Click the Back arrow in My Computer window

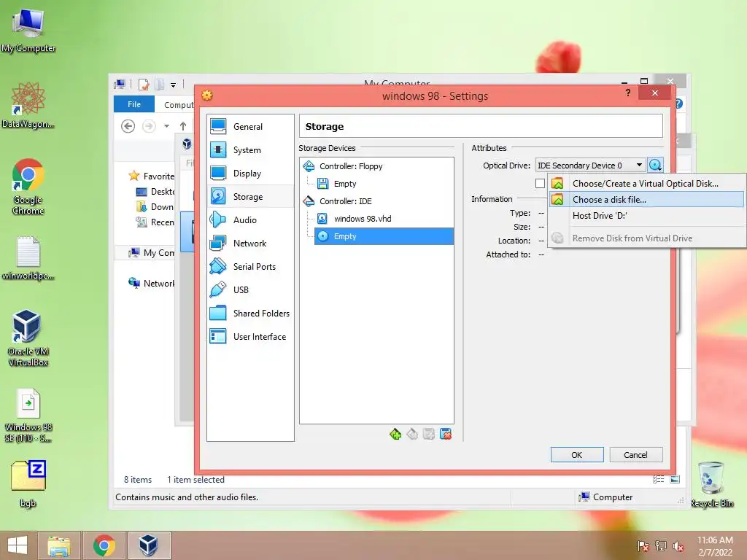(128, 126)
